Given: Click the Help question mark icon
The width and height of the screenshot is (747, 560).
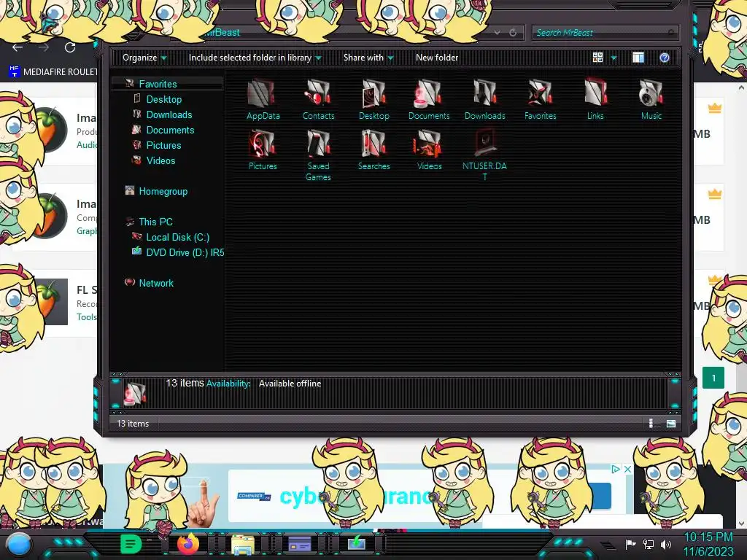Looking at the screenshot, I should (664, 58).
